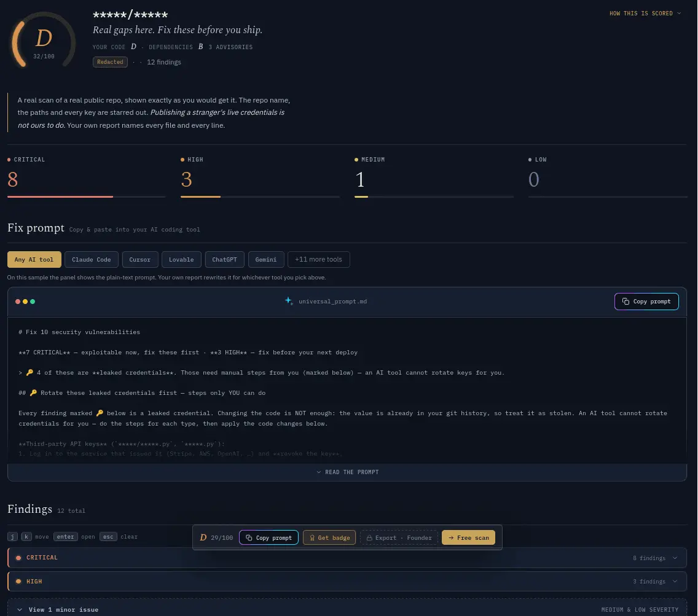Click Copy prompt in the floating bar
This screenshot has height=616, width=698.
pos(269,537)
